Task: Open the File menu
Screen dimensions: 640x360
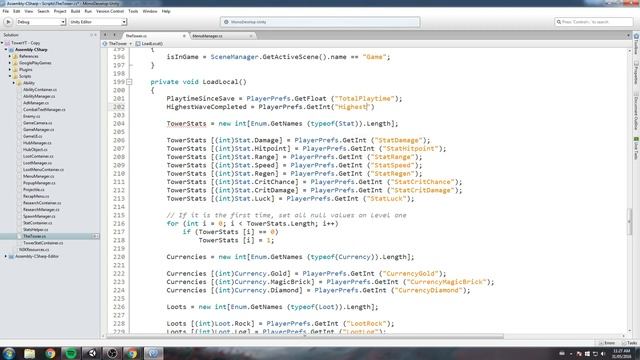Action: coord(5,11)
